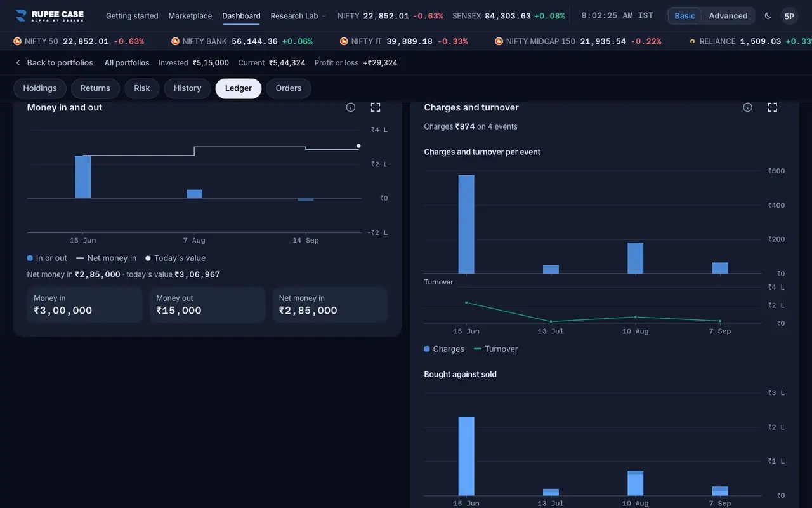Click Today's value legend item

[x=175, y=258]
